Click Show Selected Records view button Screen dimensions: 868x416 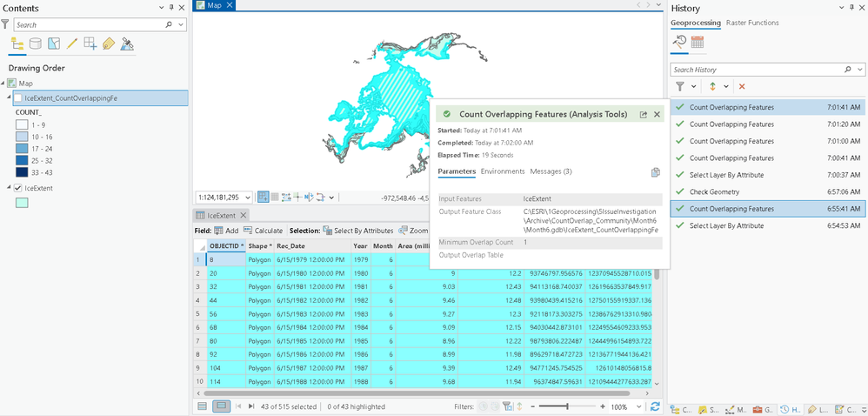(x=222, y=406)
